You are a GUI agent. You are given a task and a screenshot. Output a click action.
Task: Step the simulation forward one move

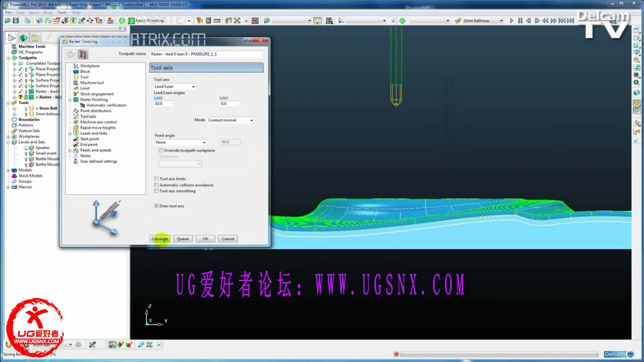pos(537,21)
